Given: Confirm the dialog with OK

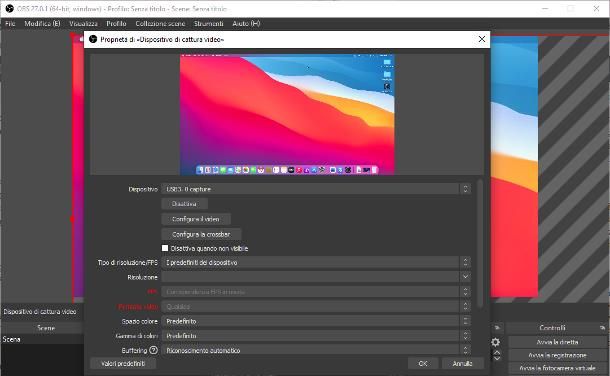Looking at the screenshot, I should tap(423, 364).
